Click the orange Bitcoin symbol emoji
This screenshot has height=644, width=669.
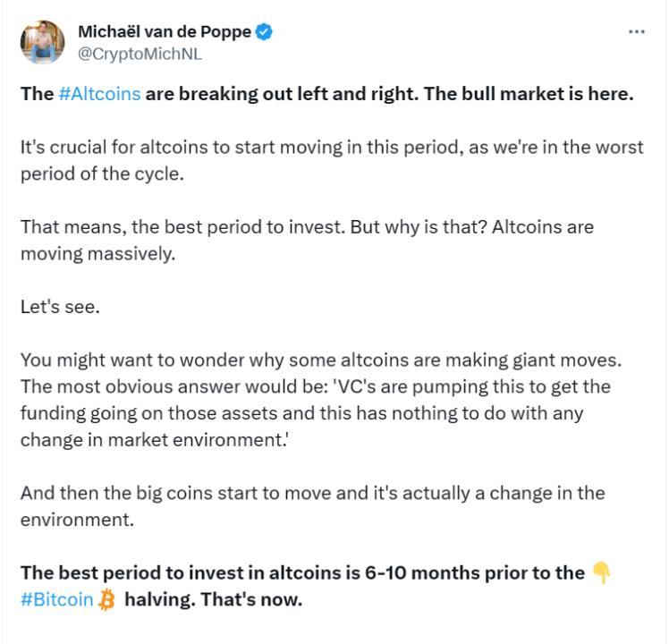pyautogui.click(x=107, y=600)
